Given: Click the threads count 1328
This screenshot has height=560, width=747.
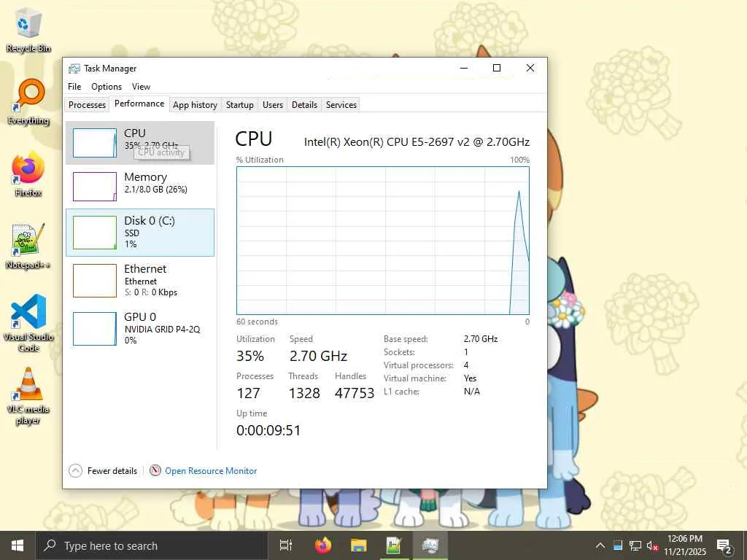Looking at the screenshot, I should [x=304, y=393].
